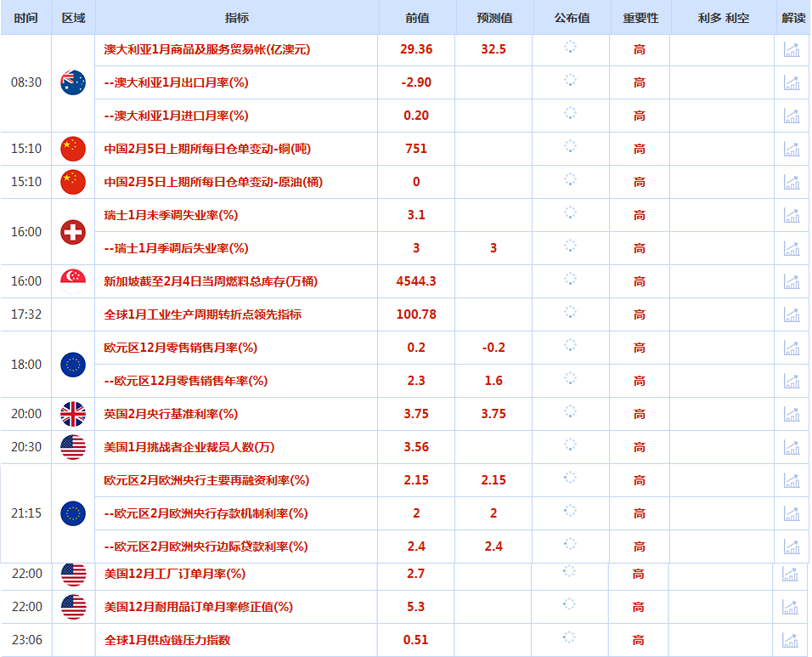Open chart icon for 上期所每日仓单变动-铜 row

click(x=792, y=150)
